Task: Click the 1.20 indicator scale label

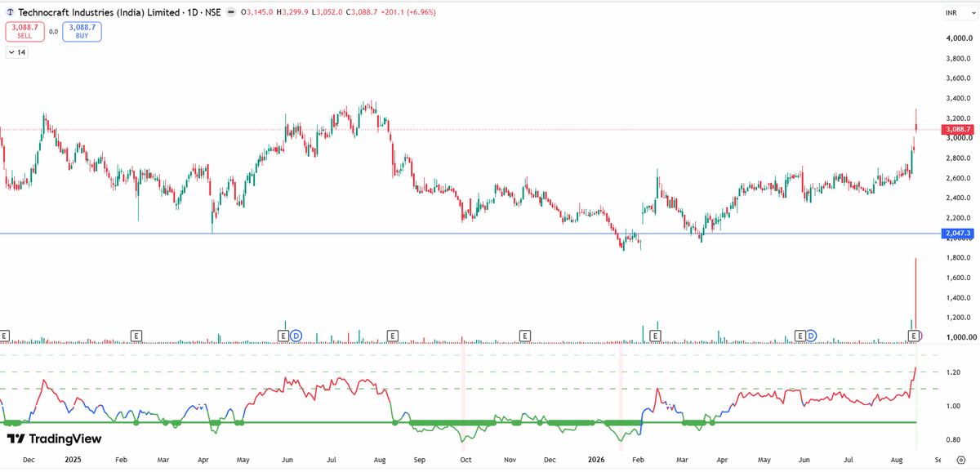Action: [x=954, y=372]
